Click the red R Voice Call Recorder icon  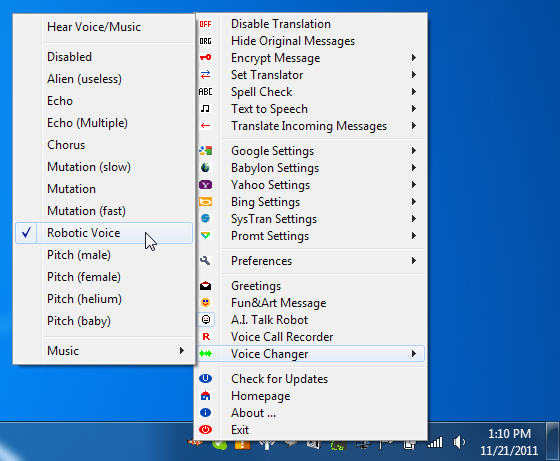206,336
